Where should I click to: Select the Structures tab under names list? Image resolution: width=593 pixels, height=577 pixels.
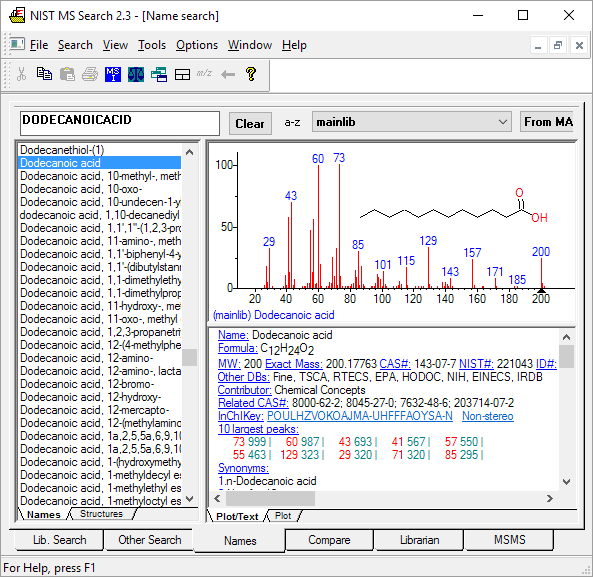point(101,514)
